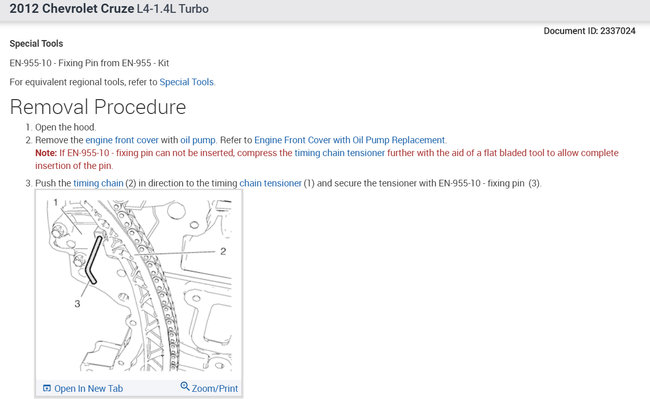
Task: Click 'EN-955-10 - Fixing Pin from EN-955 - Kit'
Action: 89,63
